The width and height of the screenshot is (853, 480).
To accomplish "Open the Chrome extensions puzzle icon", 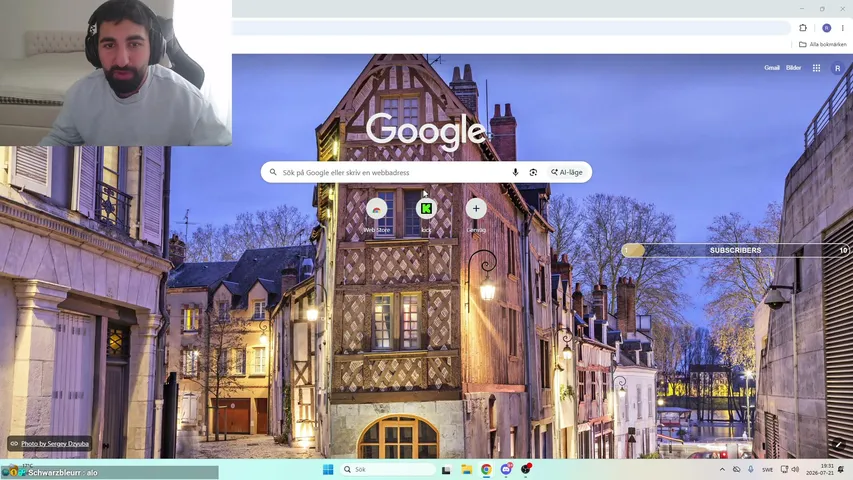I will pos(803,28).
